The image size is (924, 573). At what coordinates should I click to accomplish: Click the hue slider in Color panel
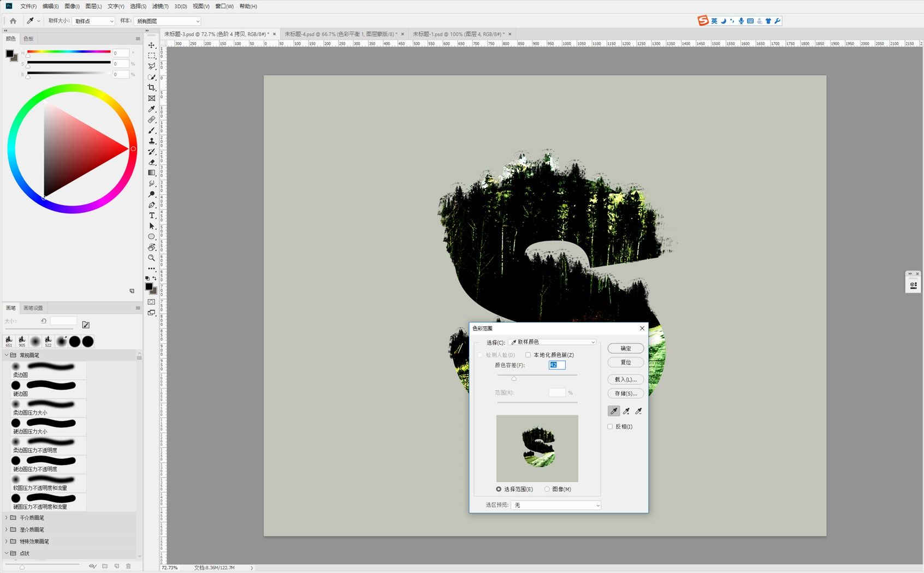[69, 52]
